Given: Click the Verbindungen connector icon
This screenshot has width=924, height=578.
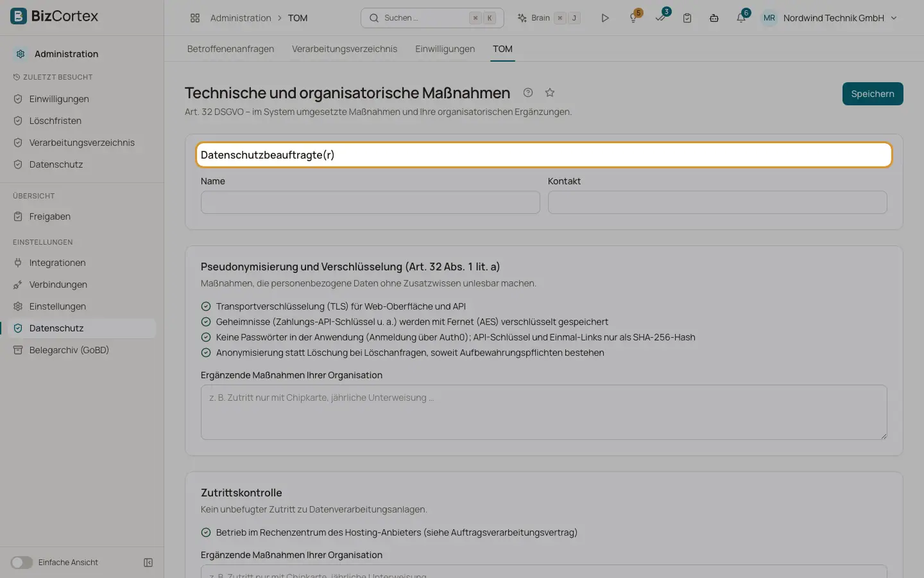Looking at the screenshot, I should pyautogui.click(x=18, y=285).
